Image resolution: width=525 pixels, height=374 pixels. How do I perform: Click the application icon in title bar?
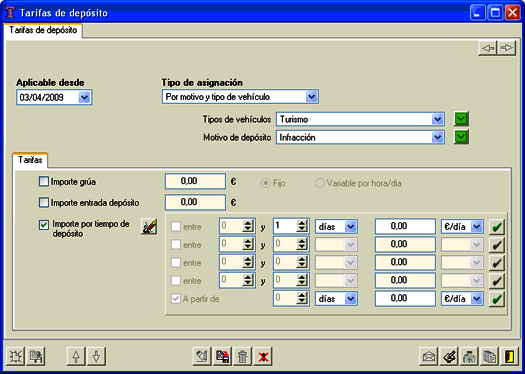(x=11, y=13)
